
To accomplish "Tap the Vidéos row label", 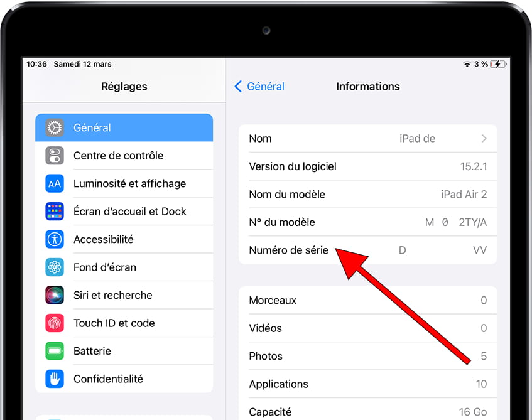I will [x=265, y=328].
